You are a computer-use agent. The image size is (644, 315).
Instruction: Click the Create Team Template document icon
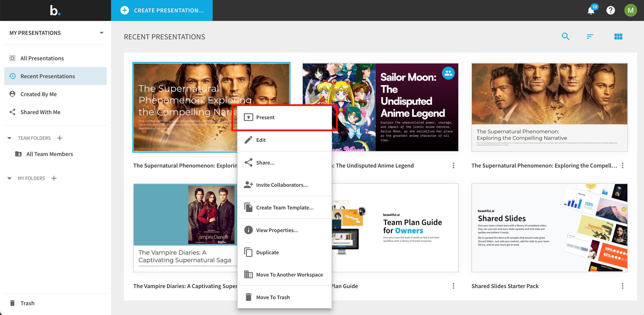(x=248, y=208)
